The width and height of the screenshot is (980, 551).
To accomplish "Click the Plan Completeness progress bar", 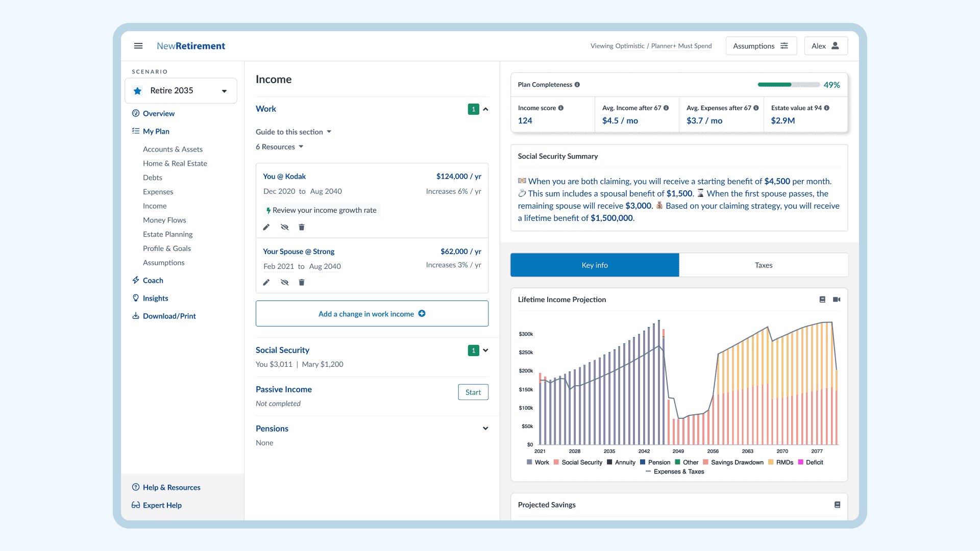I will coord(789,85).
